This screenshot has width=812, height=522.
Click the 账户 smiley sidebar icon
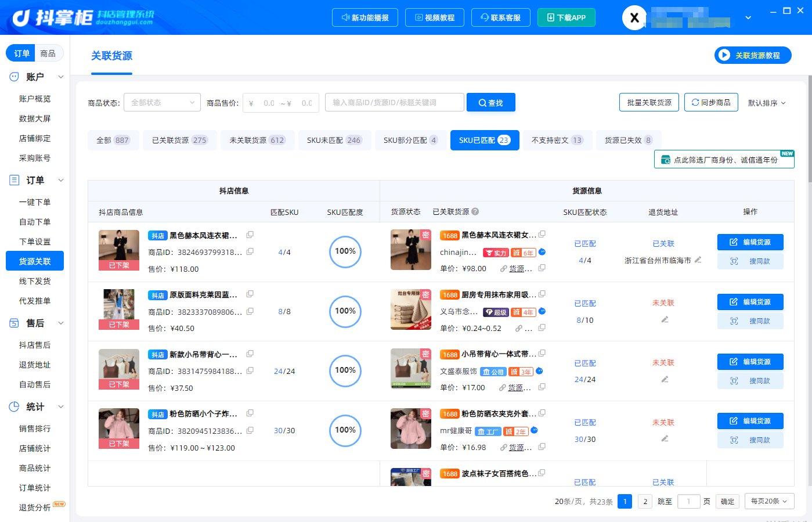pyautogui.click(x=14, y=77)
